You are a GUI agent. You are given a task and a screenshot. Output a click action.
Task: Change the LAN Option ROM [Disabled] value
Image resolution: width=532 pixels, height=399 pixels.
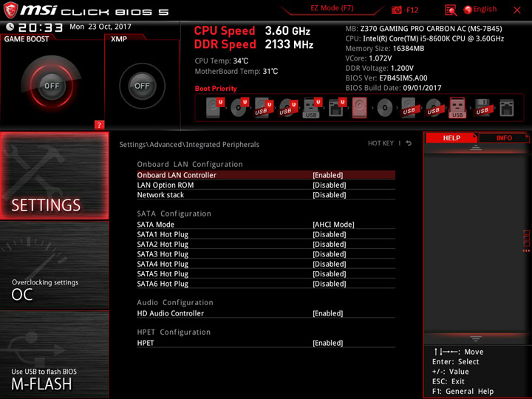[x=329, y=185]
